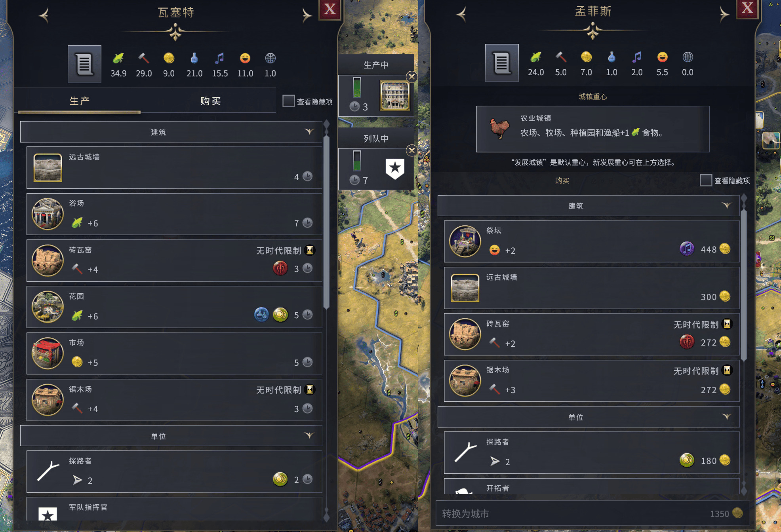
Task: Click the 祭坛 altar building icon
Action: pyautogui.click(x=465, y=241)
